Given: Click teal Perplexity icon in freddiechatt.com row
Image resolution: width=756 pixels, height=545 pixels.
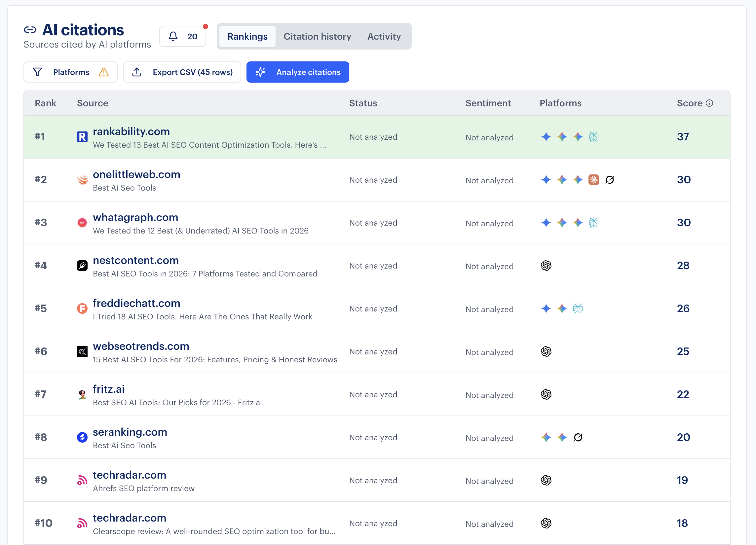Looking at the screenshot, I should pos(578,309).
